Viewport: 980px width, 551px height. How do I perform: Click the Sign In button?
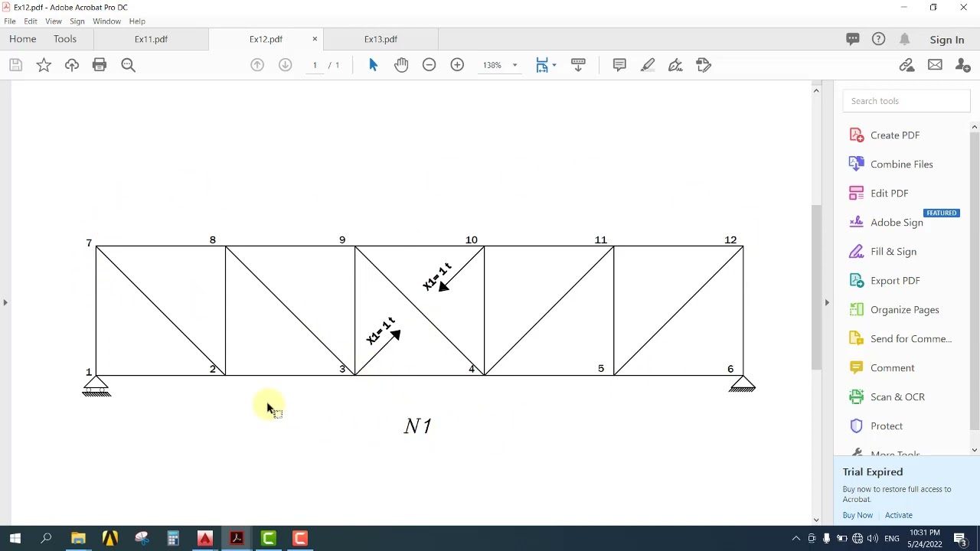pyautogui.click(x=947, y=40)
